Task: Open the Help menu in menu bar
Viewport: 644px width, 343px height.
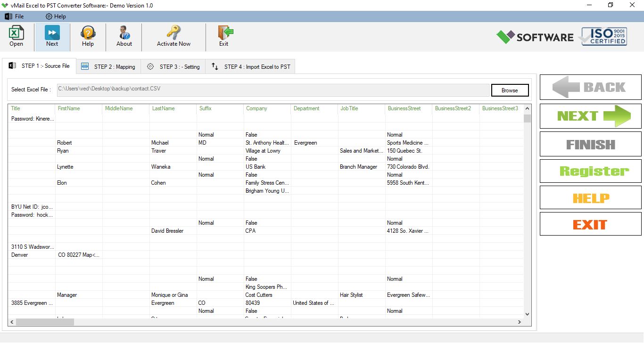Action: pyautogui.click(x=56, y=16)
